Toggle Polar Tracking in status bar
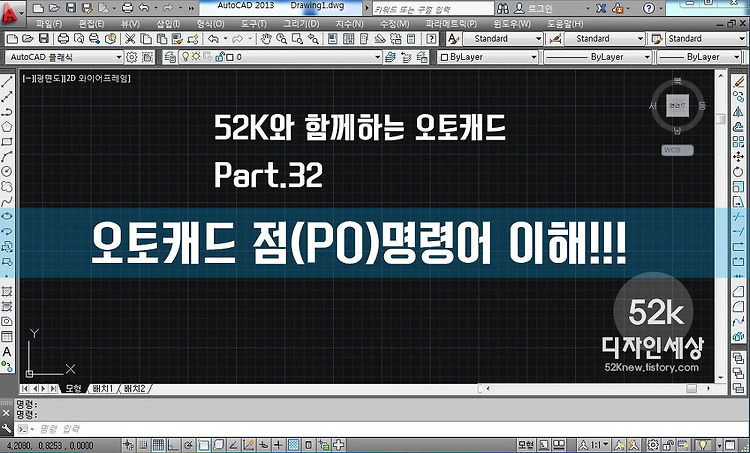The height and width of the screenshot is (453, 750). 188,445
